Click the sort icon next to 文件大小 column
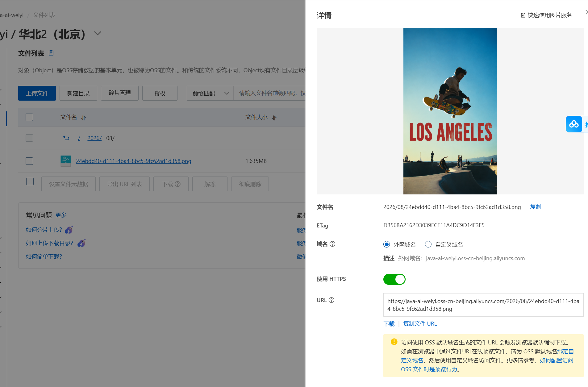The height and width of the screenshot is (387, 588). point(274,118)
